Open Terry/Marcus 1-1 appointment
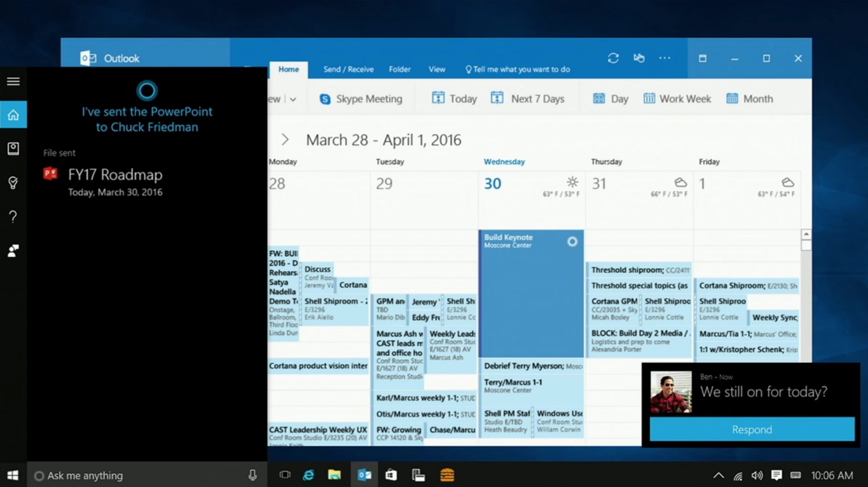The width and height of the screenshot is (868, 487). pos(531,389)
